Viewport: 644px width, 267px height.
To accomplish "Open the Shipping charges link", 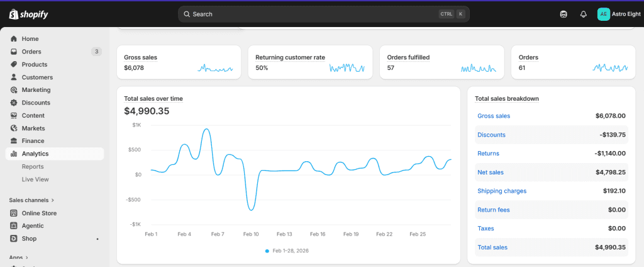I will [x=502, y=191].
